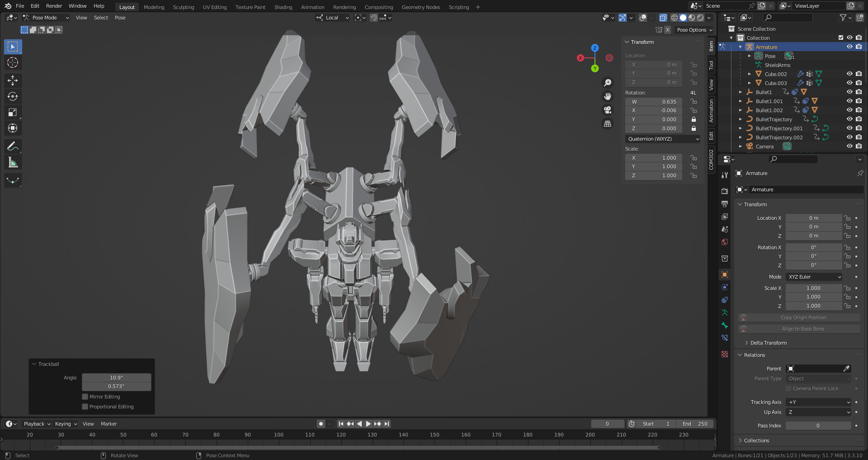Click the pan view hand icon
This screenshot has width=868, height=460.
tap(608, 96)
